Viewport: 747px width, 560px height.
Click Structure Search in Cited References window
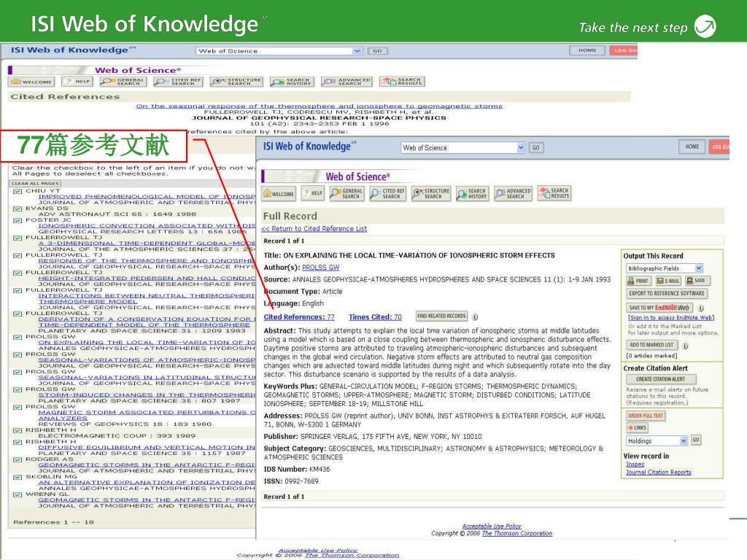click(236, 82)
